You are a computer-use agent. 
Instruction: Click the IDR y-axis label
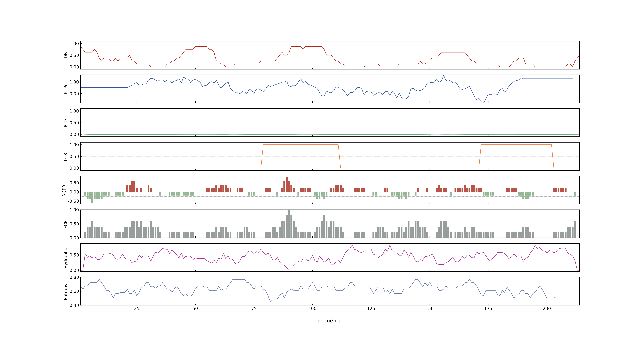click(x=66, y=55)
